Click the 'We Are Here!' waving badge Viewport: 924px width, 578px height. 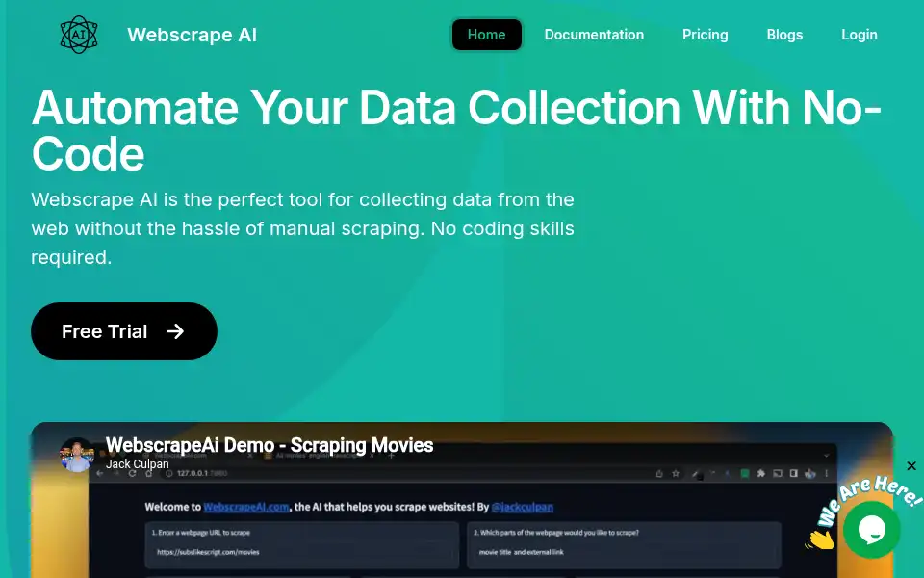click(862, 512)
